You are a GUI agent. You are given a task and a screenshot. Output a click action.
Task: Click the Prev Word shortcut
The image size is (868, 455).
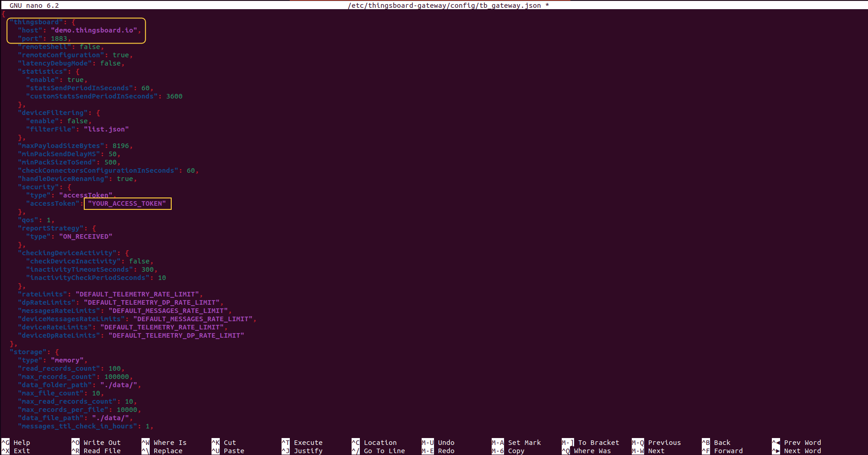coord(797,443)
